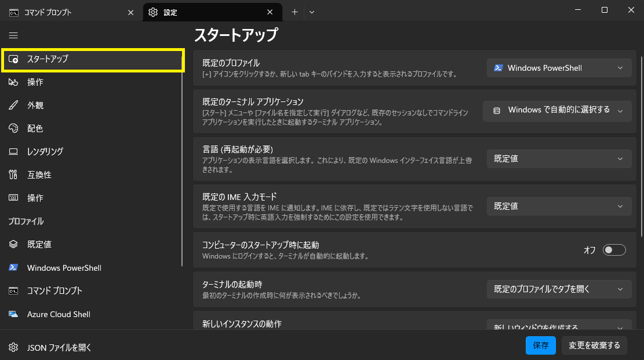Screen dimensions: 644x360
Task: Toggle コンピューターのスタートアップ時に起動 switch
Action: (x=614, y=250)
